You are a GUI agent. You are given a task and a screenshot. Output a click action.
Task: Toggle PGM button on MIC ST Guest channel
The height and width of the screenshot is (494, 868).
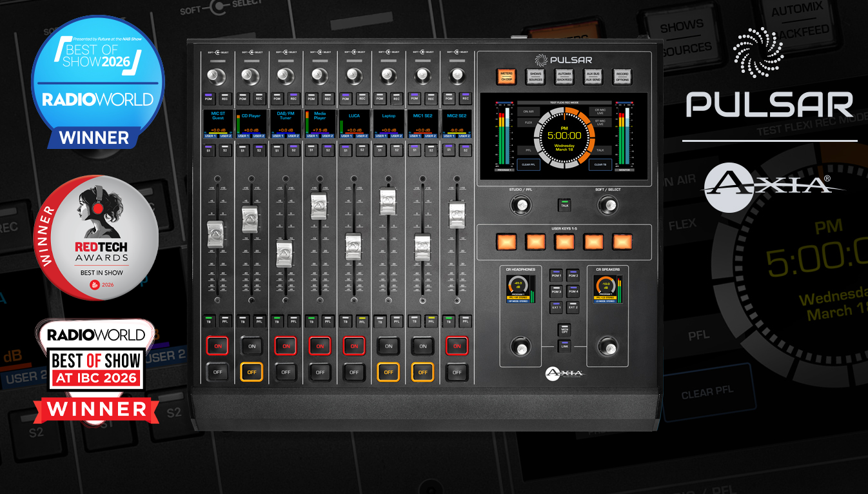(x=209, y=99)
